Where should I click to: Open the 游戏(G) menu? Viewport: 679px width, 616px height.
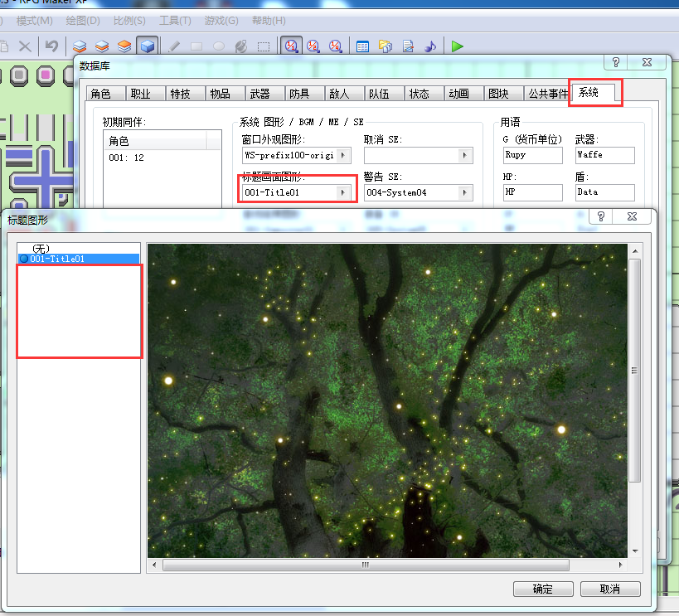[x=221, y=21]
